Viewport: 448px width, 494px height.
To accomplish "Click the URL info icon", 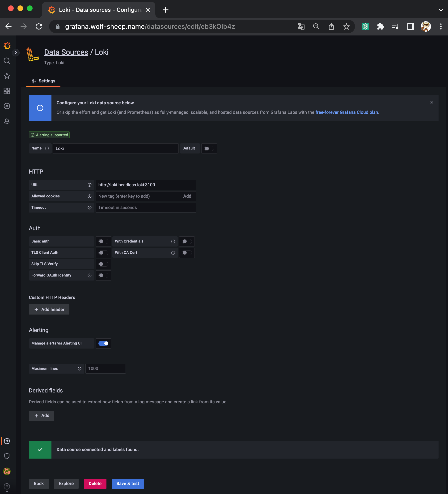I will click(x=90, y=185).
